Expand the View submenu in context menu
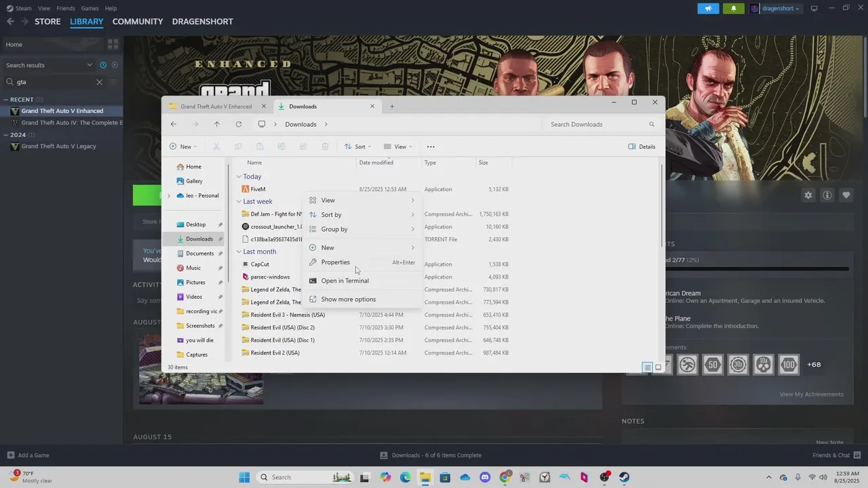This screenshot has height=488, width=868. tap(362, 200)
